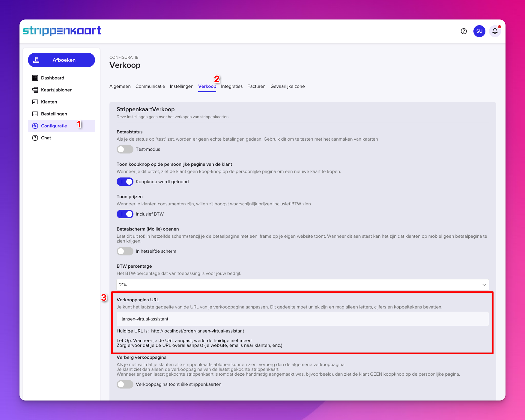525x420 pixels.
Task: Open the BTW percentage dropdown
Action: [x=303, y=285]
